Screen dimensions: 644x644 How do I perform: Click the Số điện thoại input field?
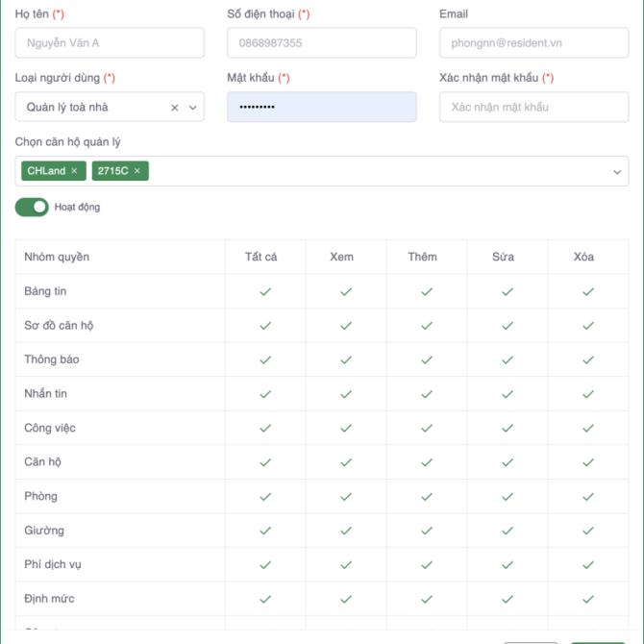321,43
